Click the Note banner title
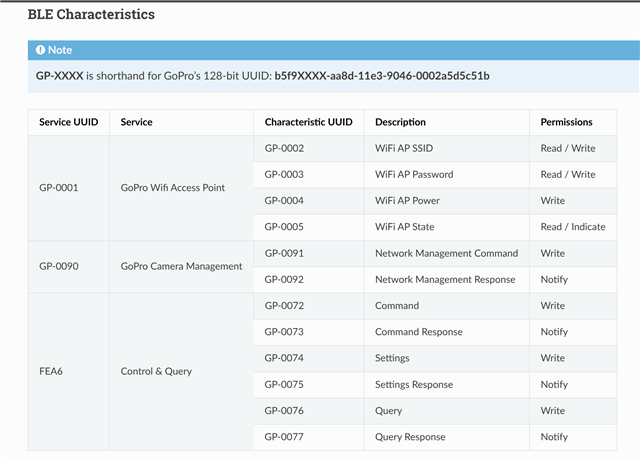Viewport: 640px width, 463px height. tap(60, 50)
